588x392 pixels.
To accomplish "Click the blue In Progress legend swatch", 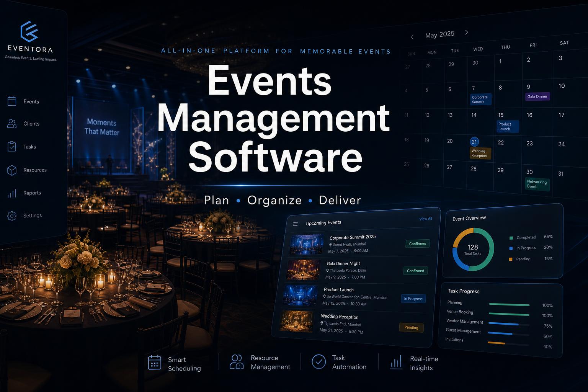I will click(x=511, y=248).
